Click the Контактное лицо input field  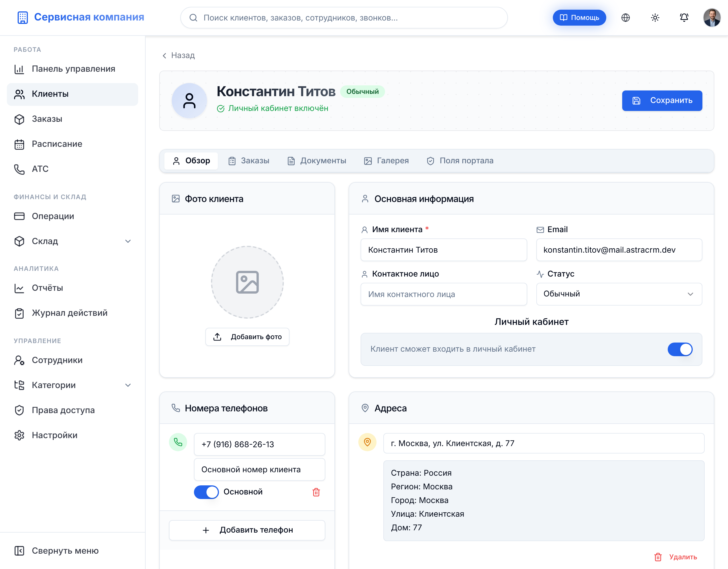[x=444, y=294]
